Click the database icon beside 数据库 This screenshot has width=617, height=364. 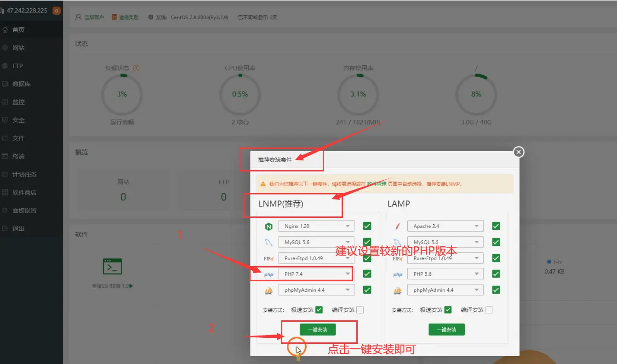(5, 84)
